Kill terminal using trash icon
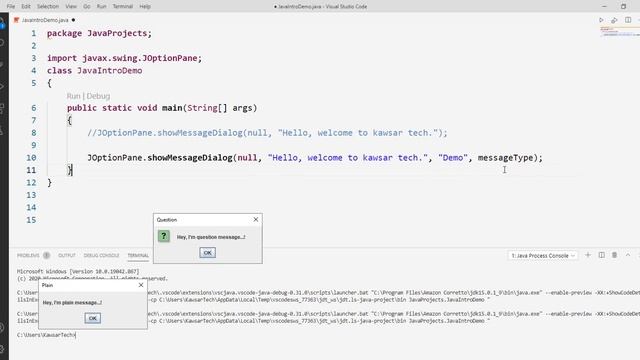 point(614,255)
